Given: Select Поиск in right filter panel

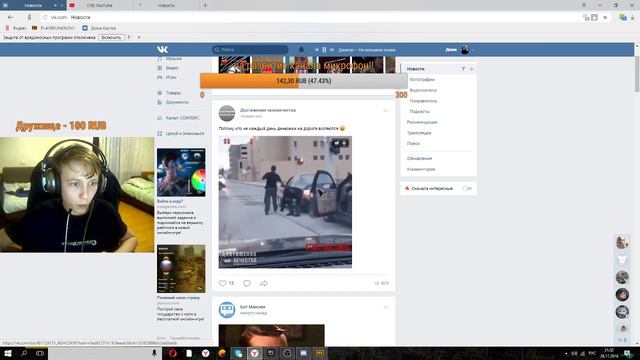Looking at the screenshot, I should tap(413, 144).
